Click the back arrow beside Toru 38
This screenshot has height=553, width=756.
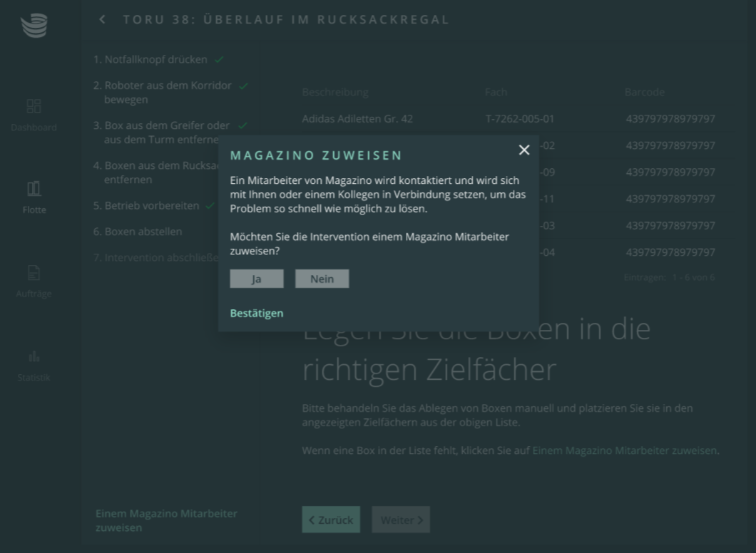103,19
